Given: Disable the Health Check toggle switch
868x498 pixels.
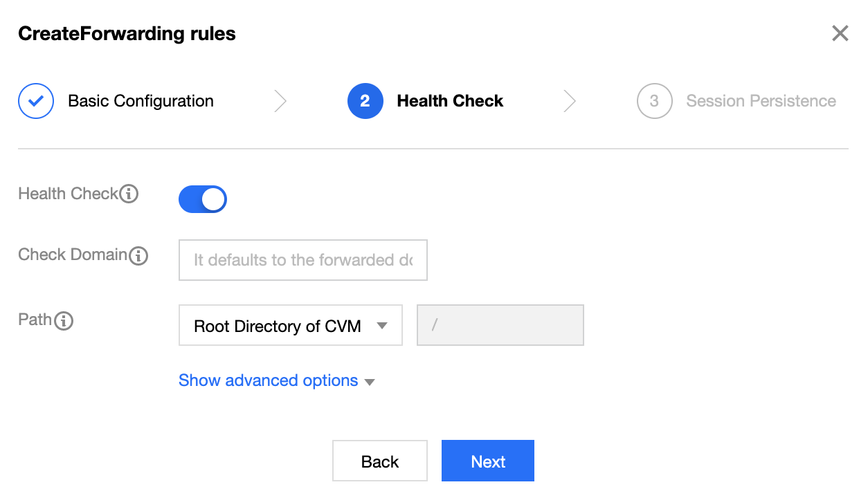Looking at the screenshot, I should 203,199.
